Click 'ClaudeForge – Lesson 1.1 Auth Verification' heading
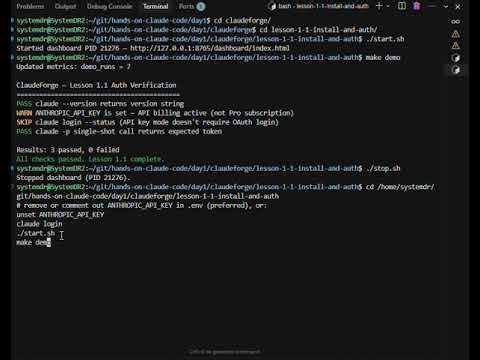 (96, 85)
